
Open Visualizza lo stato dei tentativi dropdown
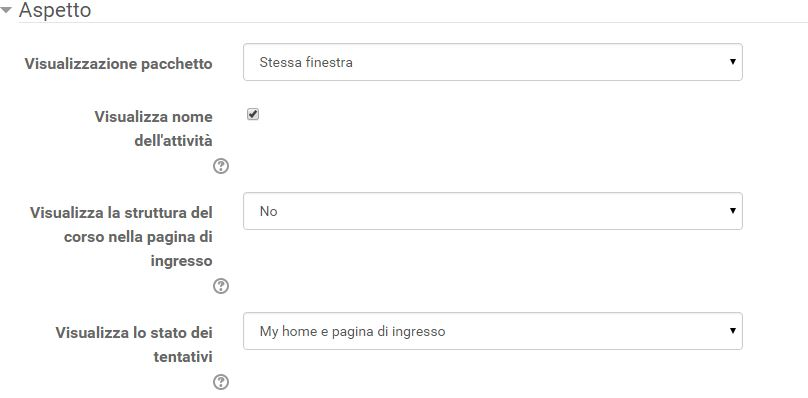(x=493, y=331)
